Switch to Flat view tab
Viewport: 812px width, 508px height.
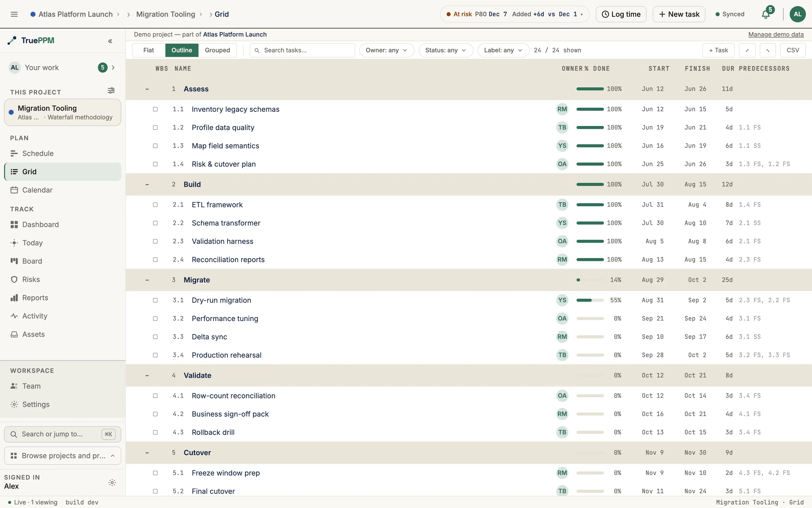[149, 50]
